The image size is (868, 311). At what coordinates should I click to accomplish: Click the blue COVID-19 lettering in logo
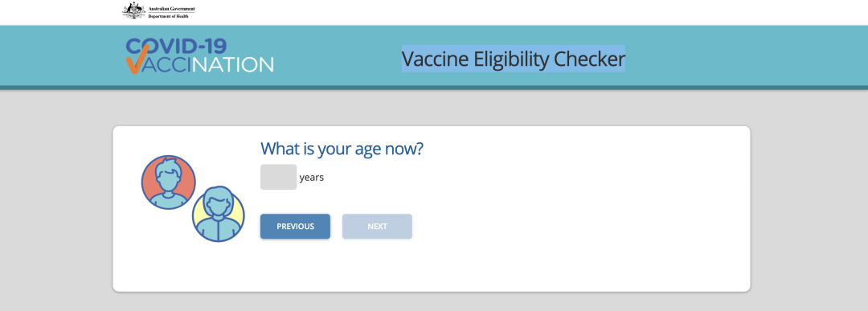click(177, 46)
